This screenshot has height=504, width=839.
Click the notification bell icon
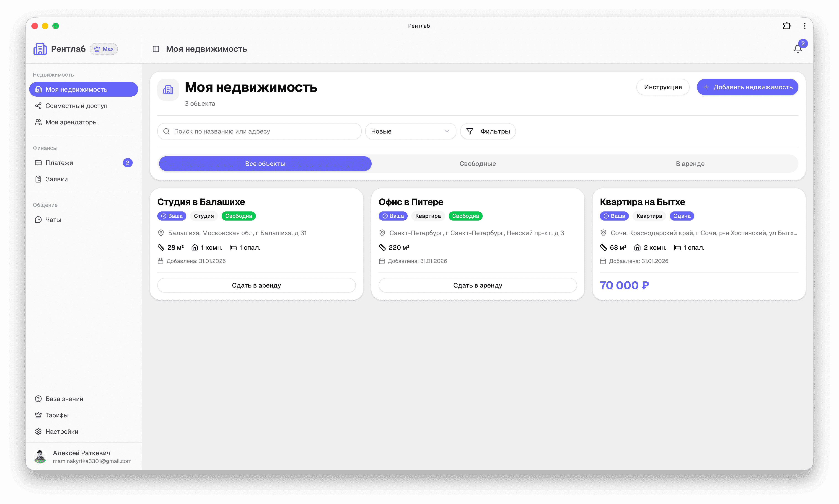[798, 49]
